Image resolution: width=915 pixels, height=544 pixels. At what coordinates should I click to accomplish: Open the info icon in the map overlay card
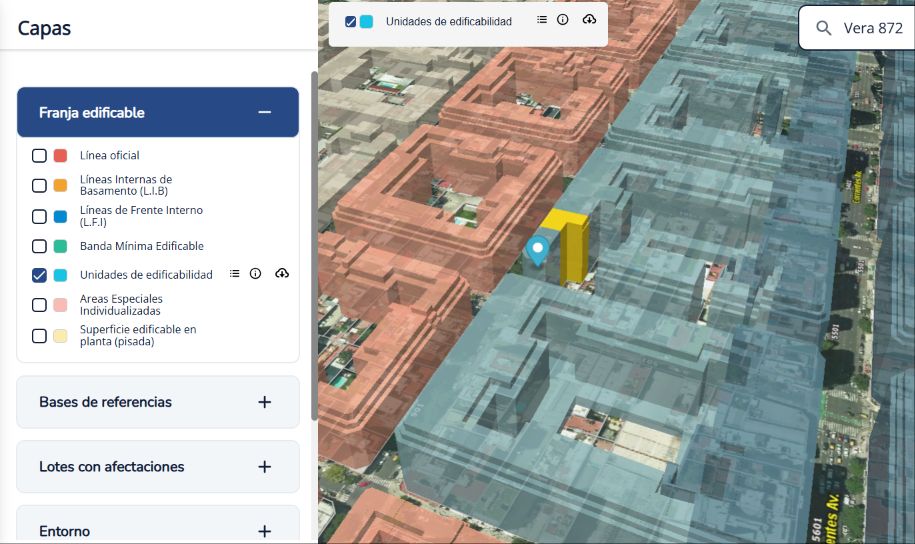pos(563,20)
